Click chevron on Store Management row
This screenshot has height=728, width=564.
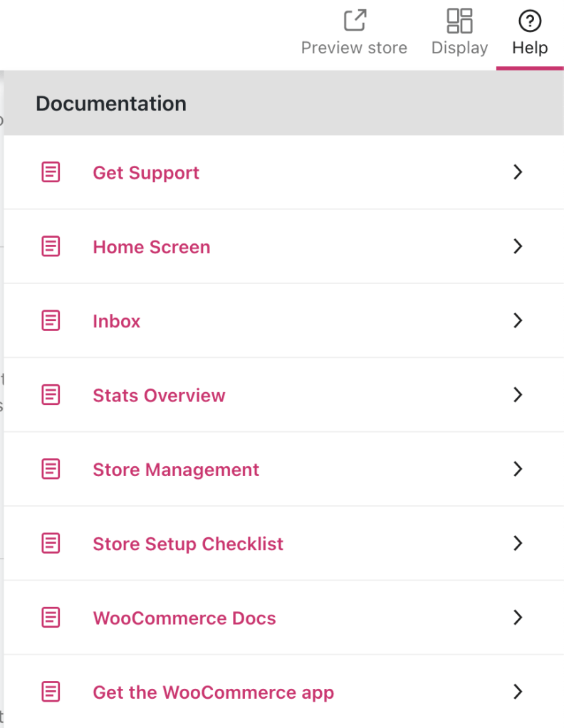pyautogui.click(x=518, y=469)
